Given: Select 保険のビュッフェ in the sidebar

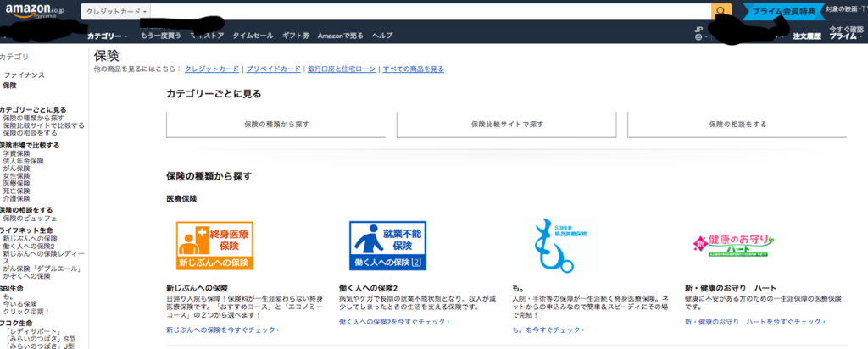Looking at the screenshot, I should point(28,219).
